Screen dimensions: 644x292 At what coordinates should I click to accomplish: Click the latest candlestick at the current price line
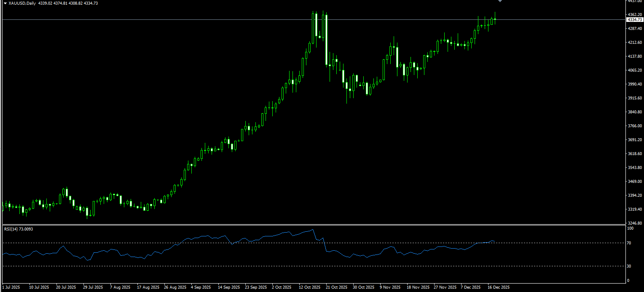495,19
